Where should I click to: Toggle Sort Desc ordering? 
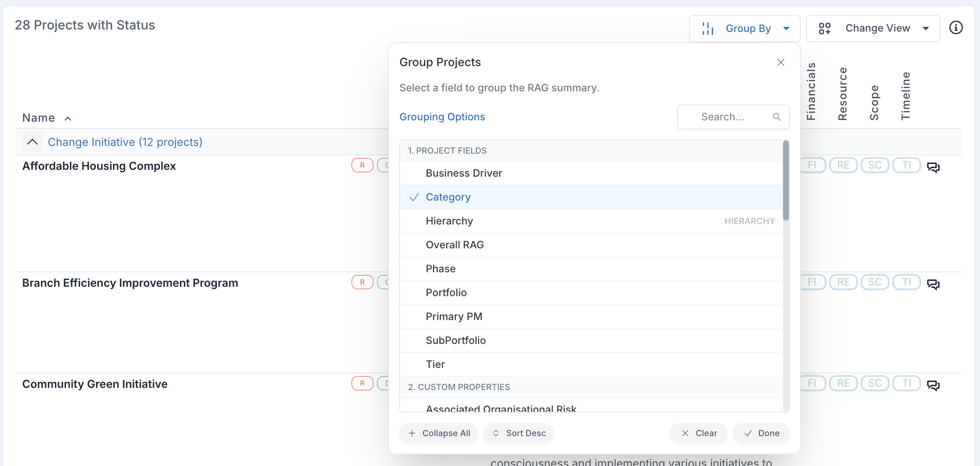(x=519, y=433)
